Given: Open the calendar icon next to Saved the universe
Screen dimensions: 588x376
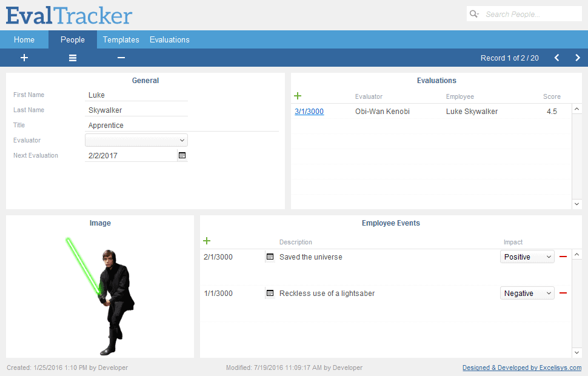Looking at the screenshot, I should (270, 257).
